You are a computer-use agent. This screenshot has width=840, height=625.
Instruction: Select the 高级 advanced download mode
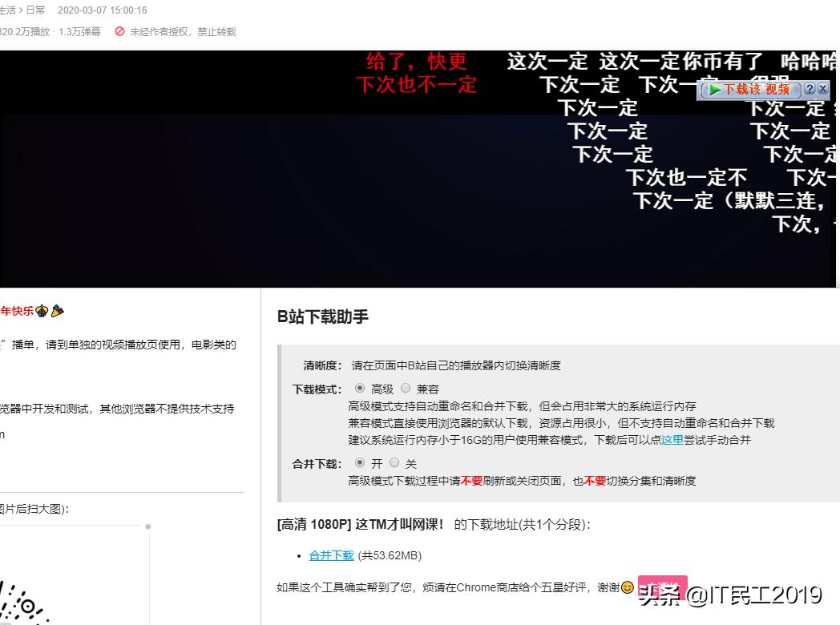pyautogui.click(x=359, y=387)
